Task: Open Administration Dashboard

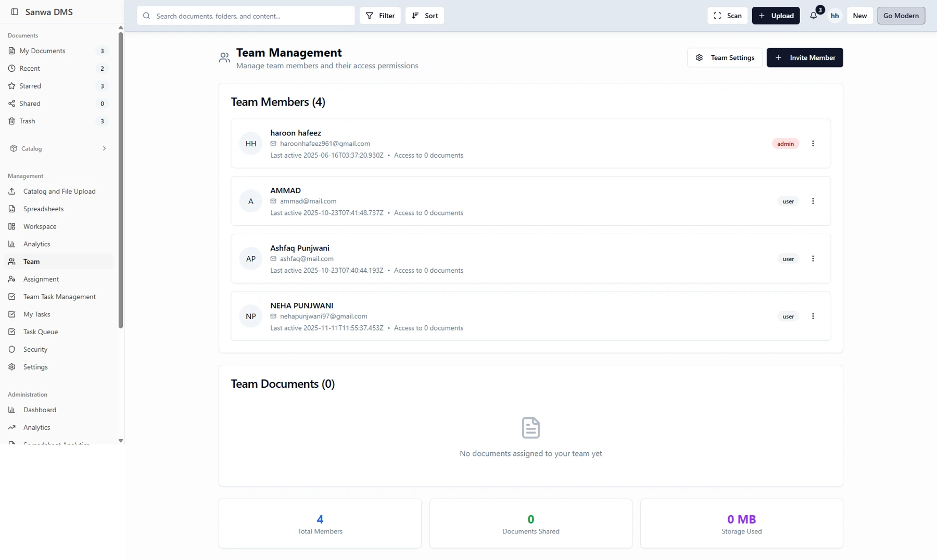Action: pos(58,410)
